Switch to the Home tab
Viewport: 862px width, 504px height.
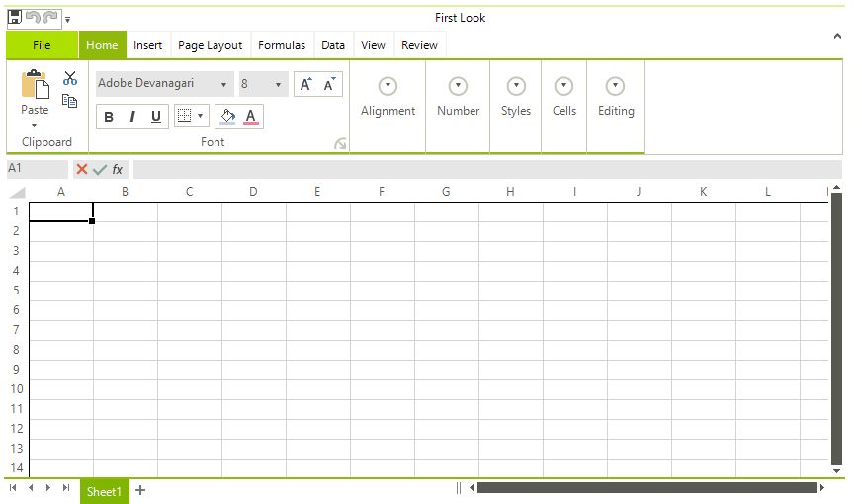(102, 45)
